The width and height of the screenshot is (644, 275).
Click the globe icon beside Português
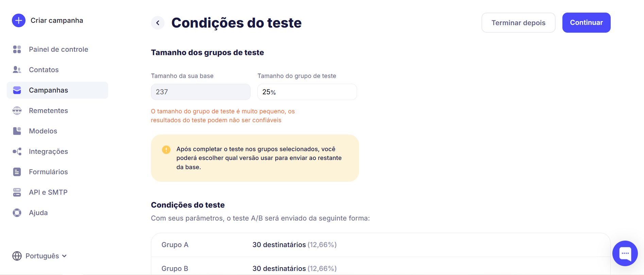point(17,256)
